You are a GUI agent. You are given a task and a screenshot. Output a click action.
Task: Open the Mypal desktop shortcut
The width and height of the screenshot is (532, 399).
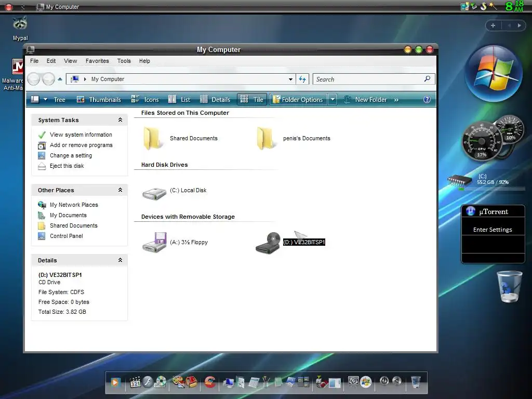point(20,28)
